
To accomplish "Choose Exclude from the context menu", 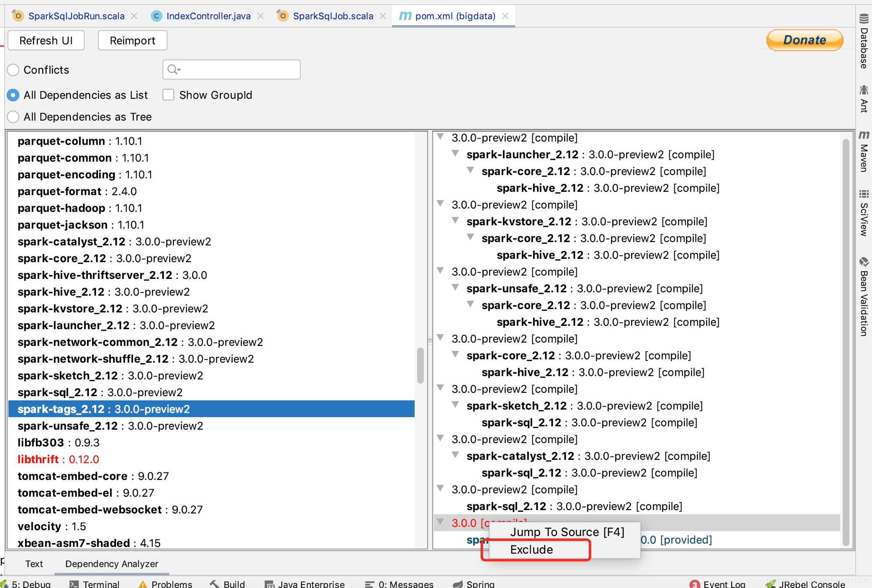I will click(x=565, y=549).
